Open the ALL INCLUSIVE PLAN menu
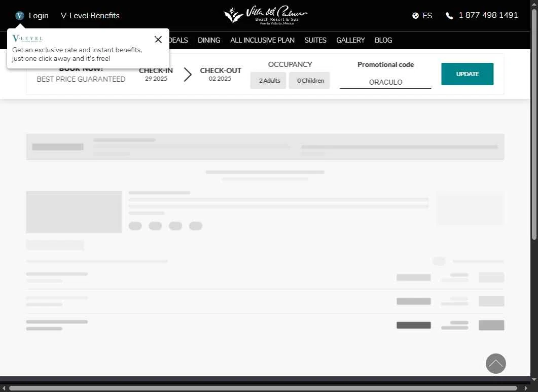 coord(263,40)
